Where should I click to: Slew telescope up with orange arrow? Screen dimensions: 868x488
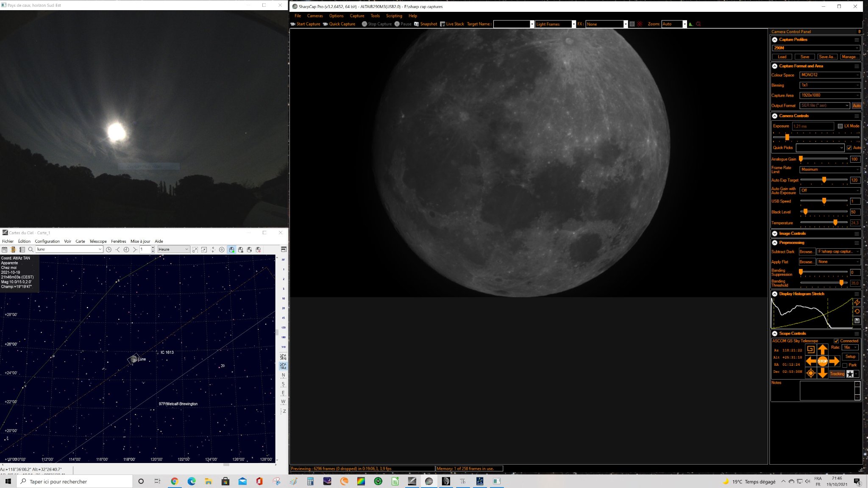pos(822,349)
